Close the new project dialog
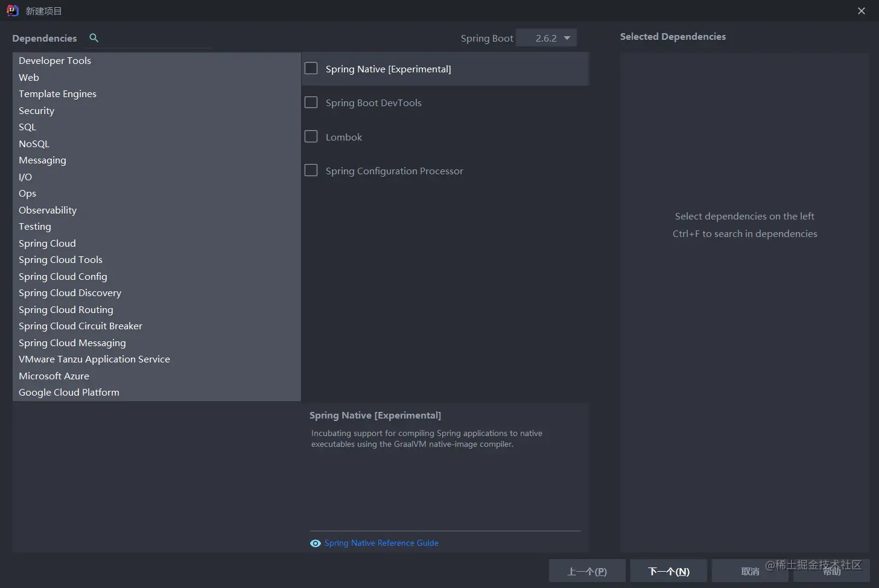Screen dimensions: 879x588 [862, 11]
